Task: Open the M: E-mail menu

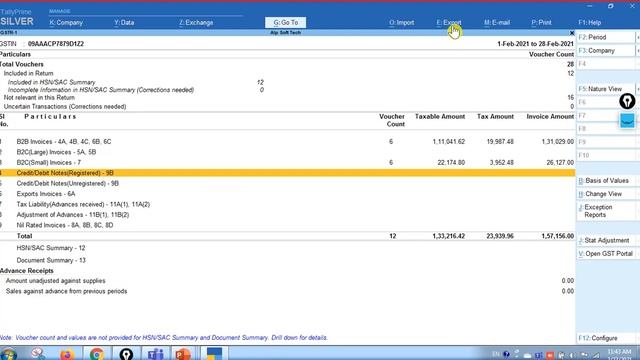Action: 497,22
